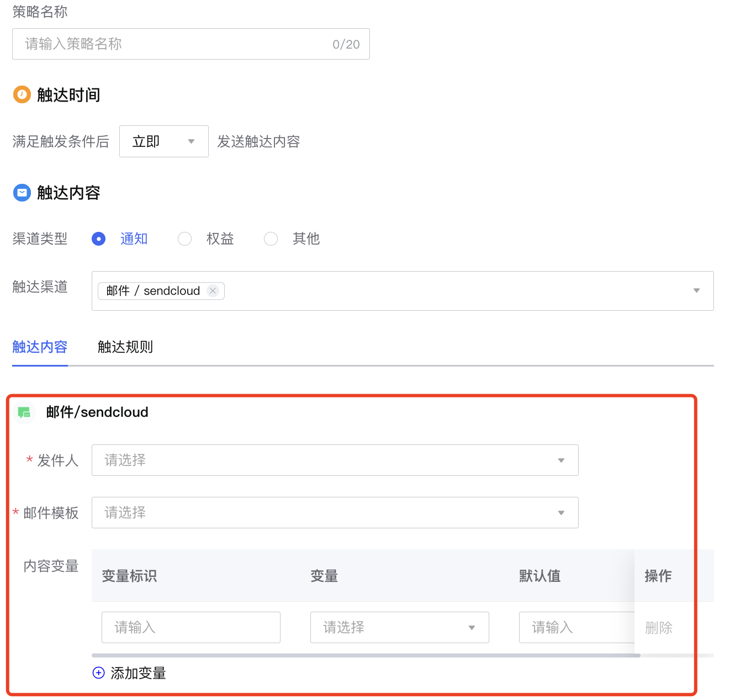Screen dimensions: 730x700
Task: Focus the 变量标识 input field
Action: pyautogui.click(x=191, y=627)
